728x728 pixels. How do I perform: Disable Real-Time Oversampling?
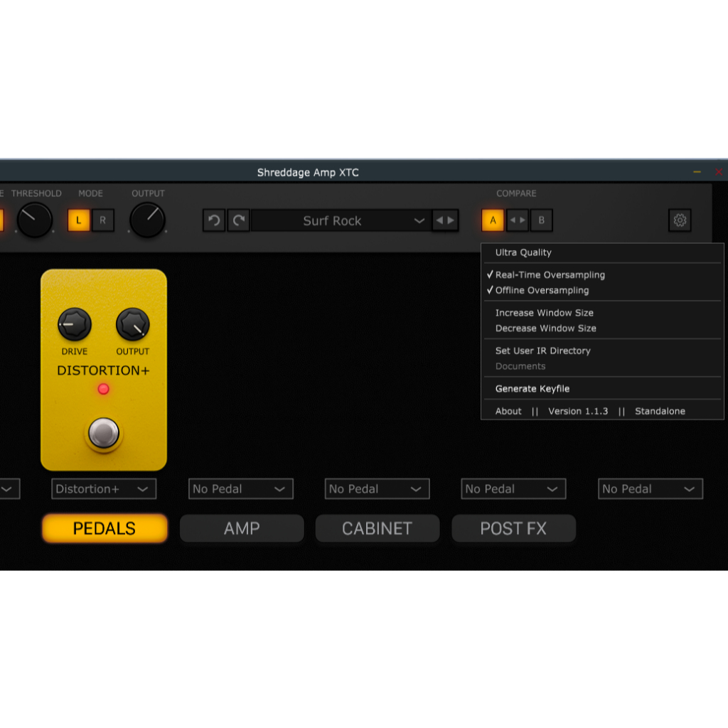click(x=549, y=274)
